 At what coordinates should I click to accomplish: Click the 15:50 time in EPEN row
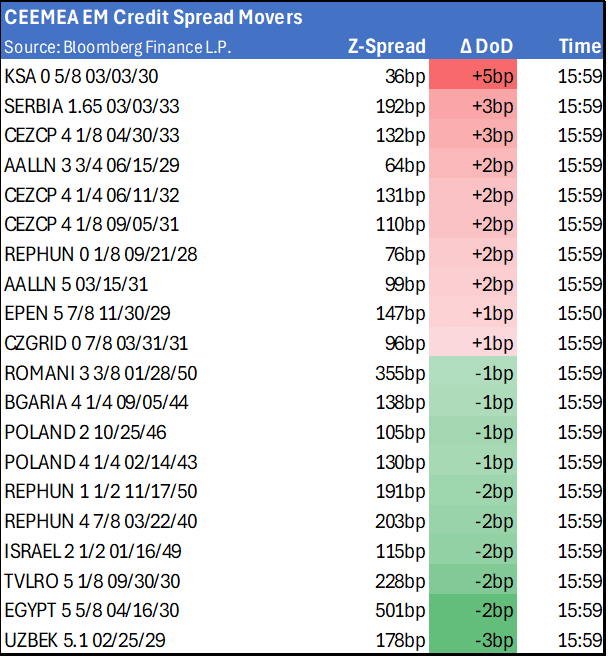pyautogui.click(x=579, y=313)
